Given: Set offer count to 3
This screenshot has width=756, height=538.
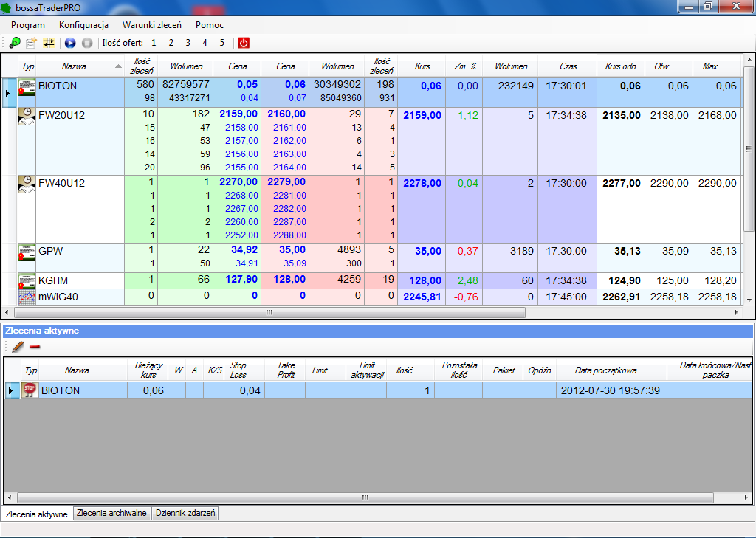Looking at the screenshot, I should (x=188, y=43).
